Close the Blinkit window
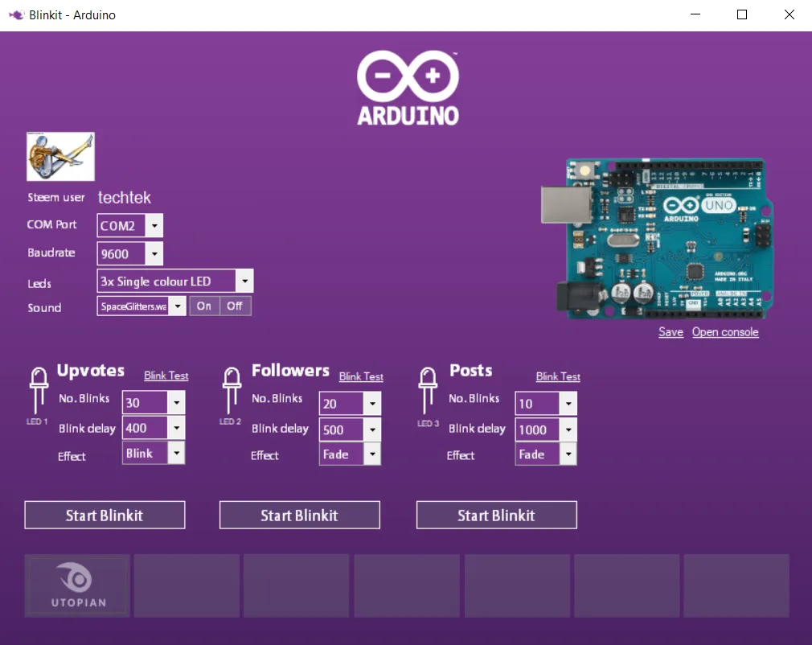Viewport: 812px width, 645px height. [789, 14]
